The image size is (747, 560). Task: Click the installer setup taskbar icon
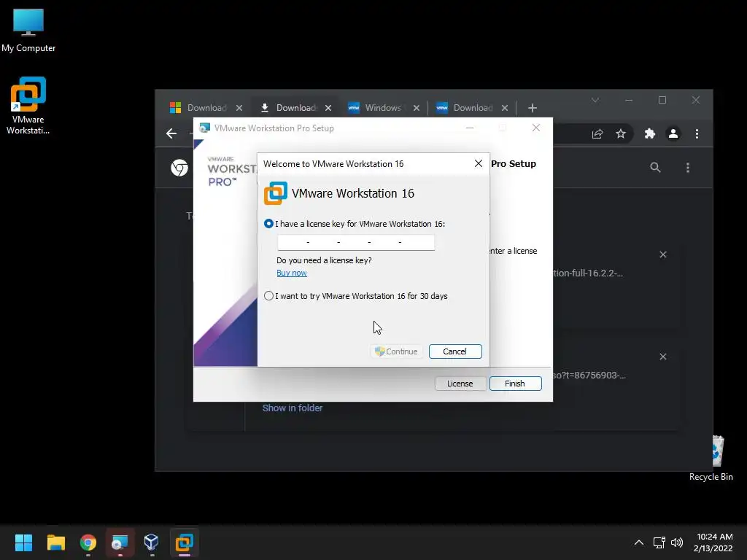[120, 542]
